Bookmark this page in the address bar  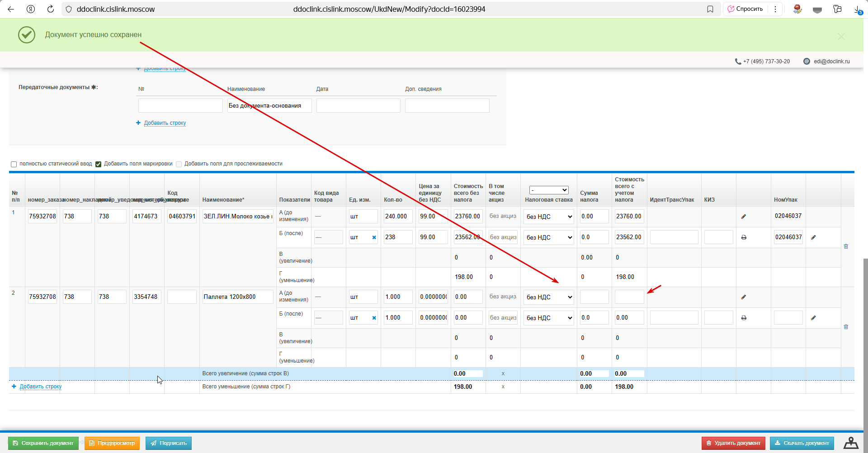click(710, 9)
